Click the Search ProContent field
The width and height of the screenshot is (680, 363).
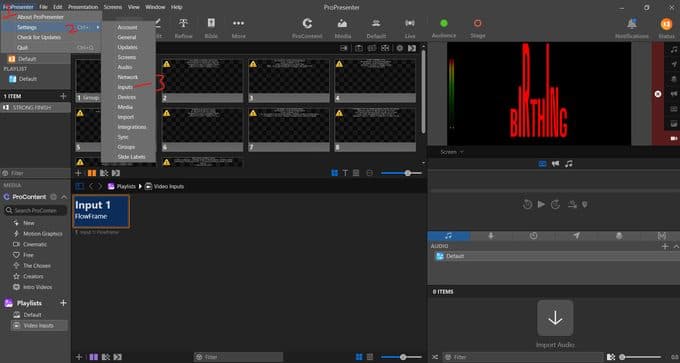[36, 210]
